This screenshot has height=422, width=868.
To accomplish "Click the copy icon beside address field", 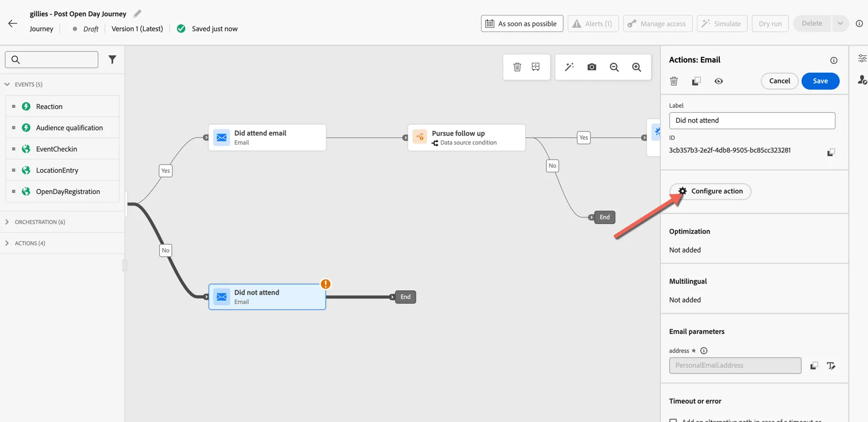I will (x=814, y=366).
